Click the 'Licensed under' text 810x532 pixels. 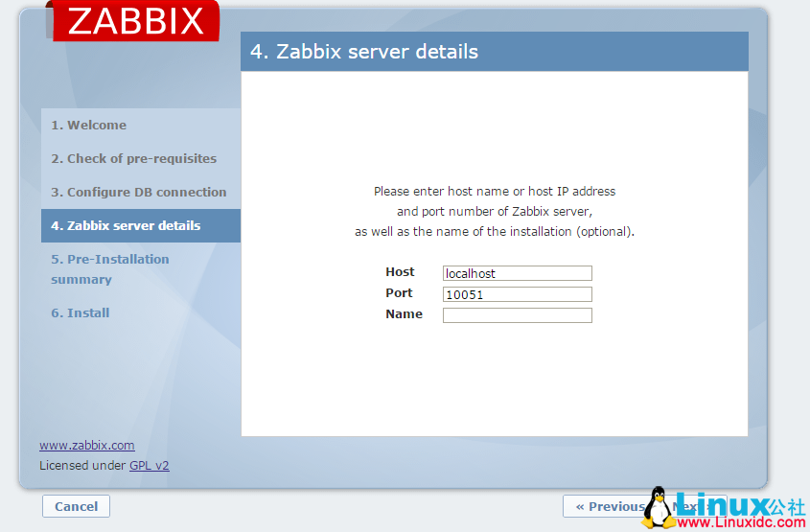tap(82, 465)
